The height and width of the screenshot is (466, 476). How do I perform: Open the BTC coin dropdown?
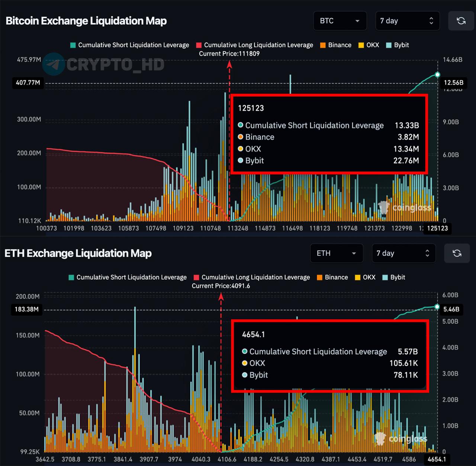pyautogui.click(x=340, y=21)
